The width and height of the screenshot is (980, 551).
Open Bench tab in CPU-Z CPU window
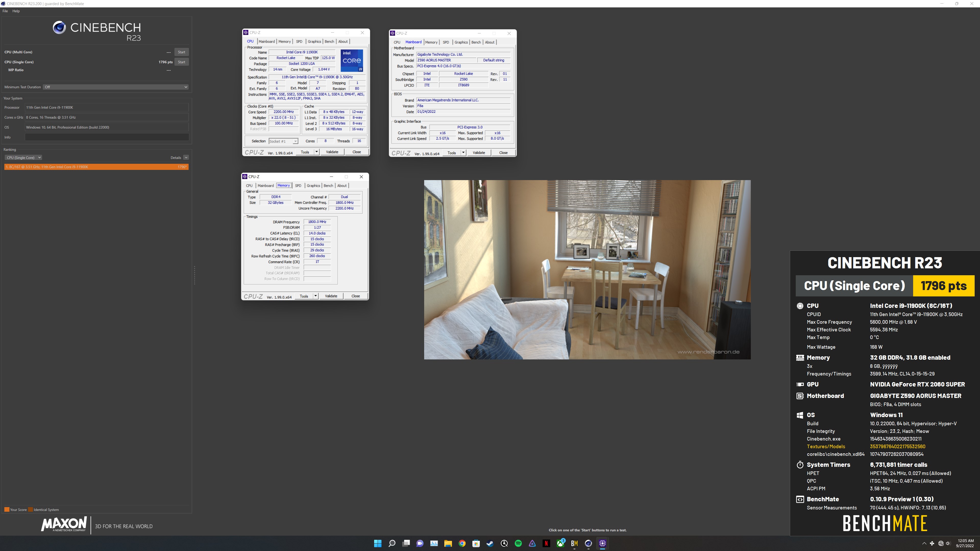[x=329, y=41]
